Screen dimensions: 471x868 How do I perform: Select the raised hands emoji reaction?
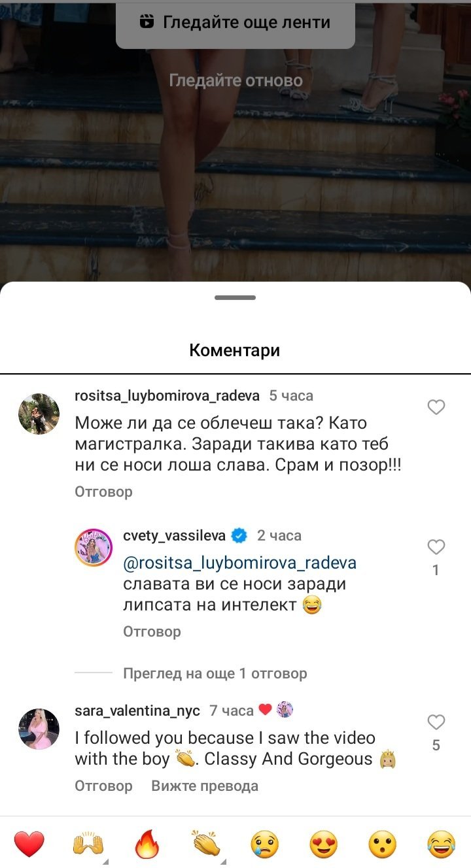point(88,844)
